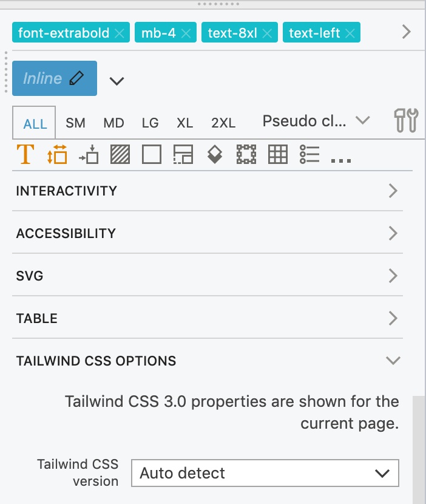Jump to the sizing section icon
Image resolution: width=426 pixels, height=504 pixels.
click(57, 154)
